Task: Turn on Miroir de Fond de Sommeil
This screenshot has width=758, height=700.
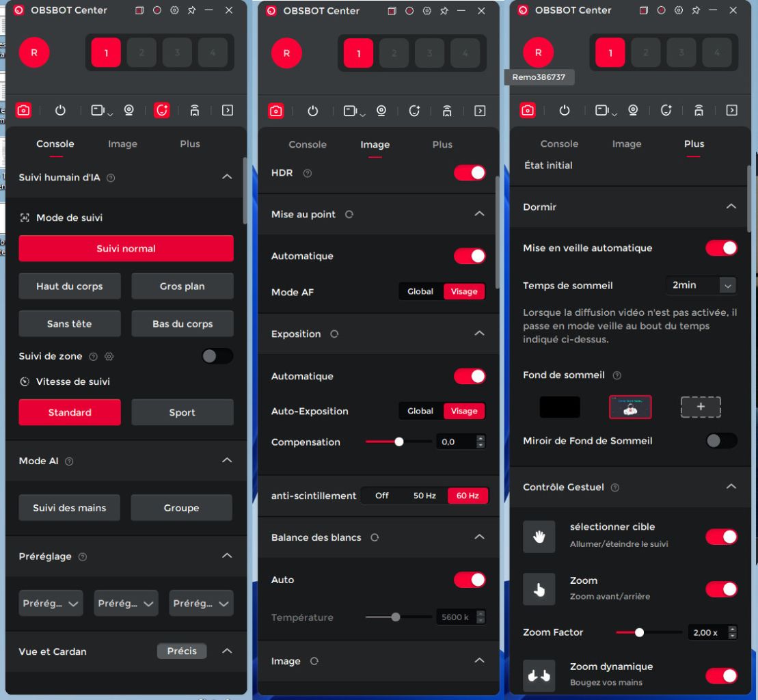Action: click(x=721, y=441)
